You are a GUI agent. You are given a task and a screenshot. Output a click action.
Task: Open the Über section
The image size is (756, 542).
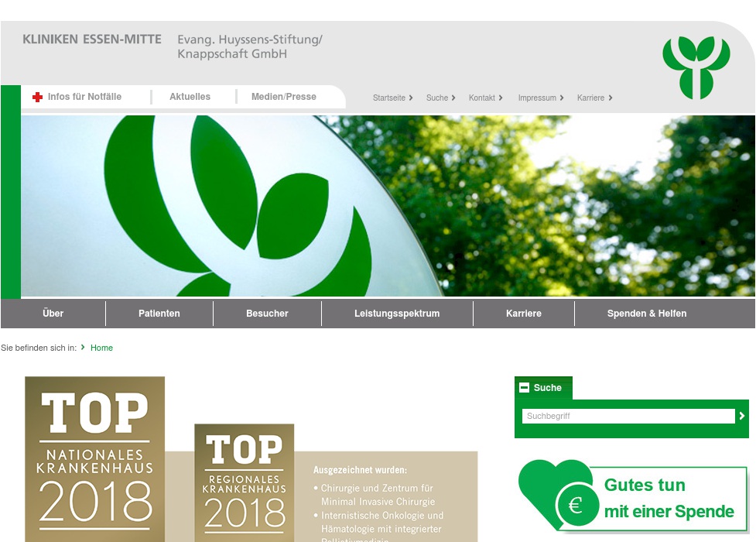coord(53,314)
